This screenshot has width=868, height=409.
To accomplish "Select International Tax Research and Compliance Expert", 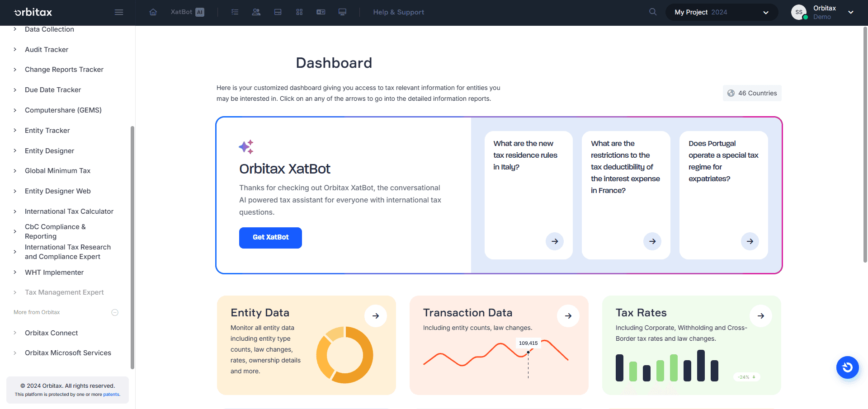I will 68,252.
